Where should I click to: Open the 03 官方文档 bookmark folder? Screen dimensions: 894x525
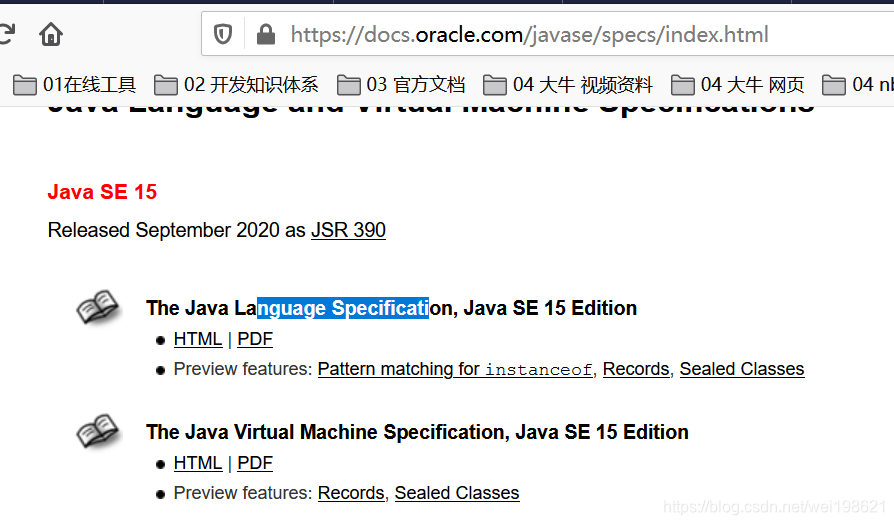[401, 85]
